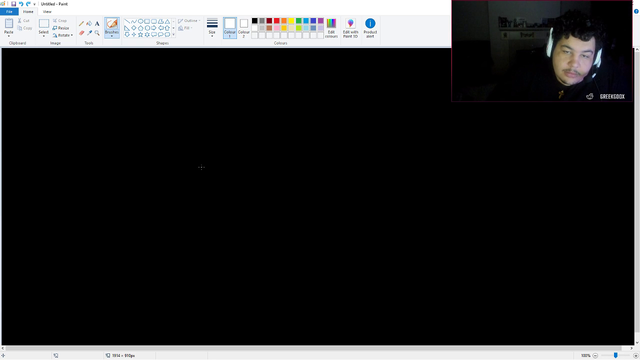Select the Colour picker eyedropper tool
Viewport: 640px width, 360px height.
coord(89,33)
